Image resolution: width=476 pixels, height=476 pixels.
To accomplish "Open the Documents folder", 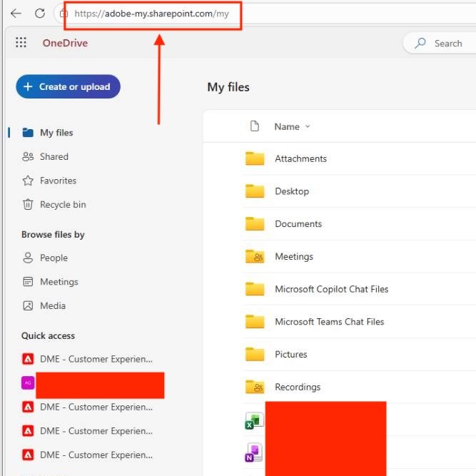I will [298, 224].
